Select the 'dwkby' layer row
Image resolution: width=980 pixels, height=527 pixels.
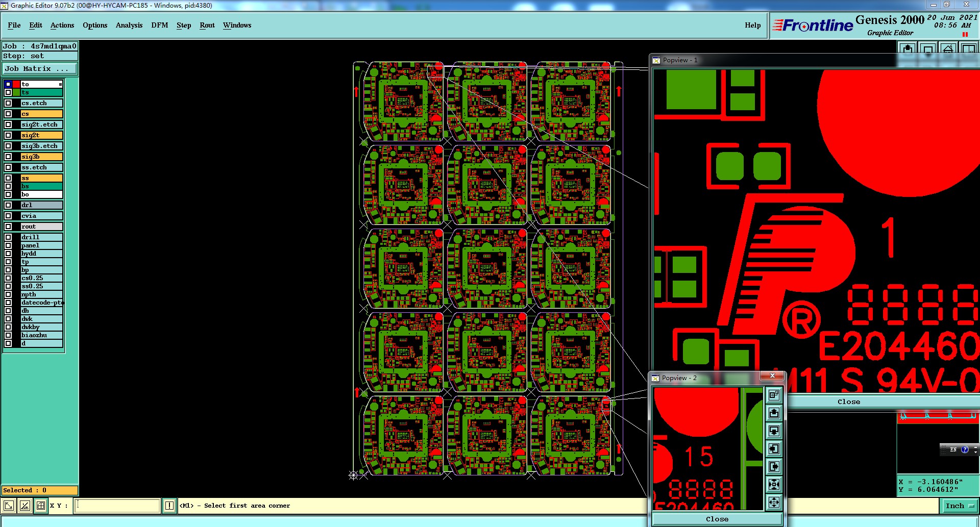point(42,327)
